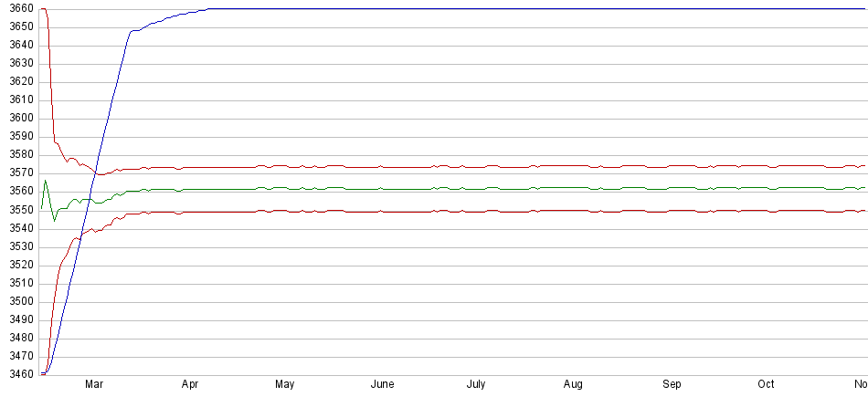Click the June label on the x-axis
This screenshot has width=868, height=397.
click(382, 385)
